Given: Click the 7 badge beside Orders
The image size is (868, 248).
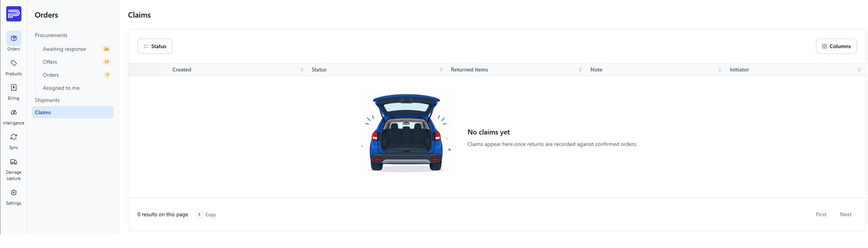Looking at the screenshot, I should tap(107, 75).
